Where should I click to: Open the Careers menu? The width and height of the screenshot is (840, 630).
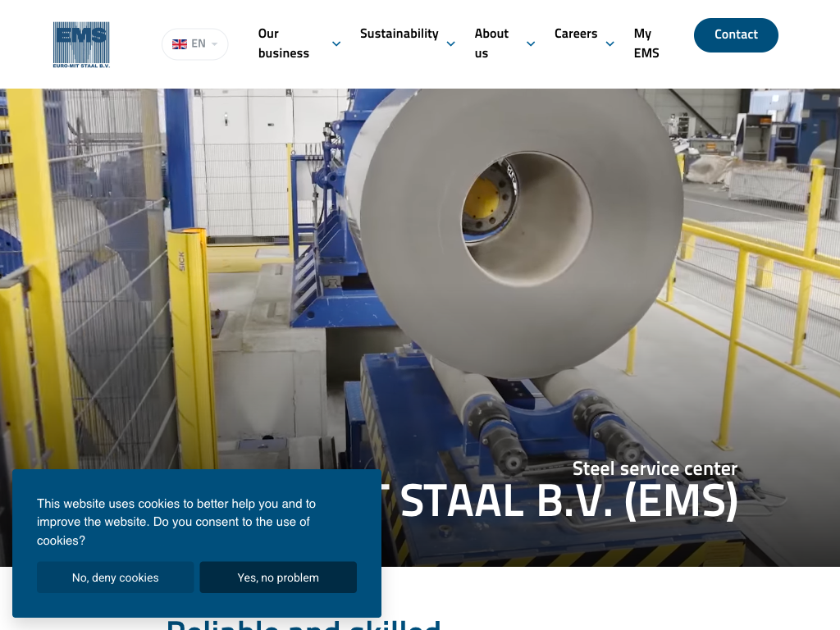tap(576, 34)
